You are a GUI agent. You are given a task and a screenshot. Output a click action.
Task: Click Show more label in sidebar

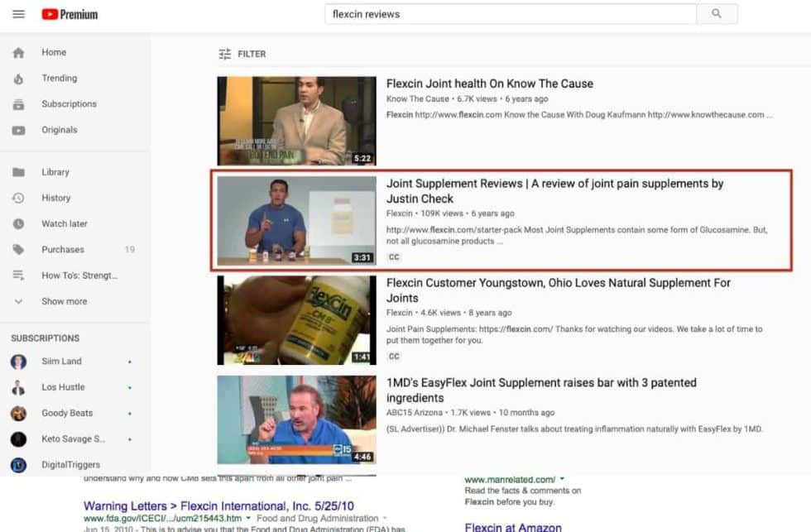click(65, 301)
